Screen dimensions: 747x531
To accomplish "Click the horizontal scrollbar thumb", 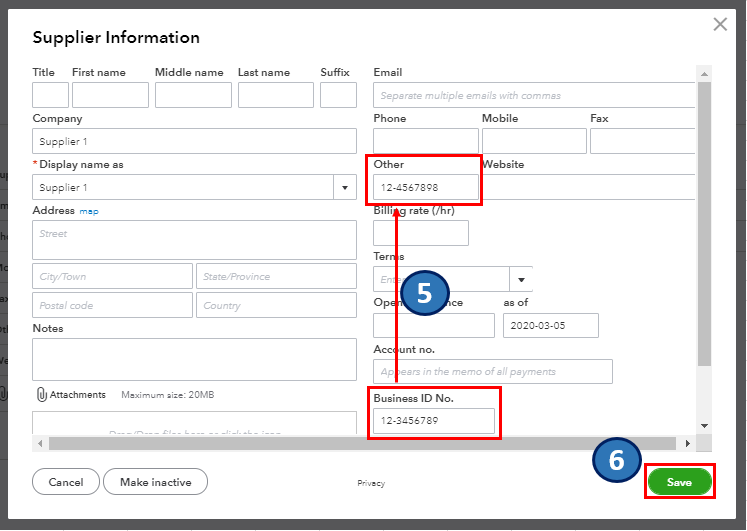I will [x=362, y=443].
